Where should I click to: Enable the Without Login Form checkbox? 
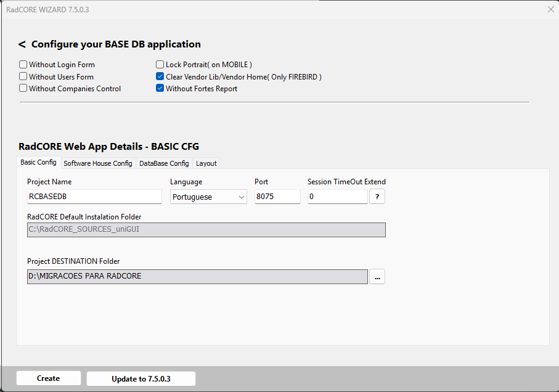(23, 65)
